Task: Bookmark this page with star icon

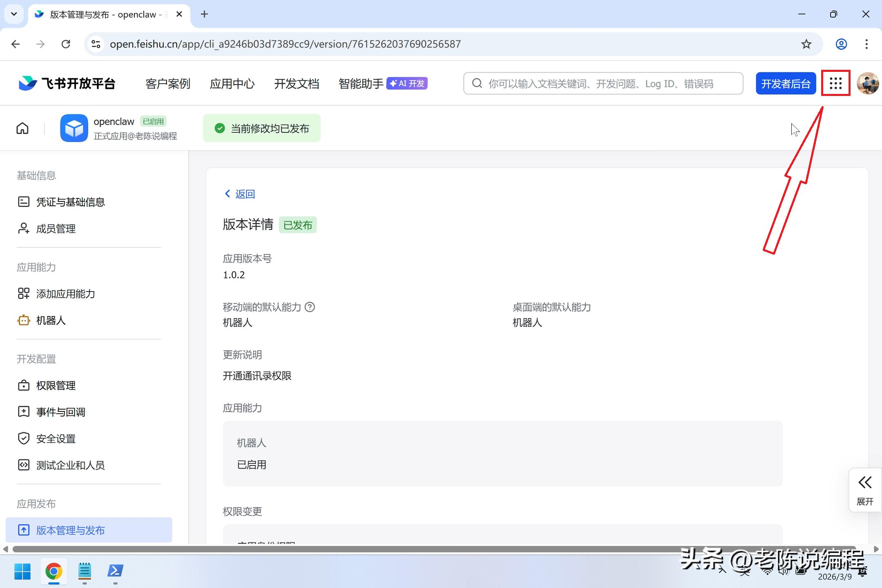Action: pos(806,44)
